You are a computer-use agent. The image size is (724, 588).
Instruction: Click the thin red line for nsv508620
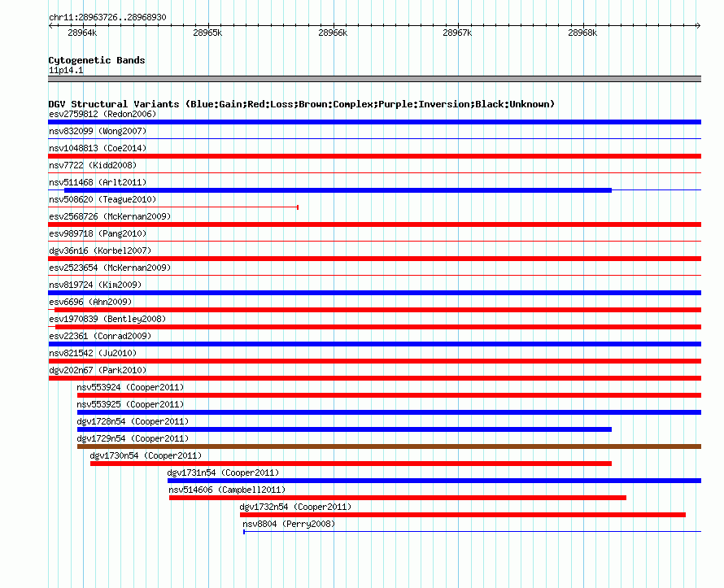(173, 207)
